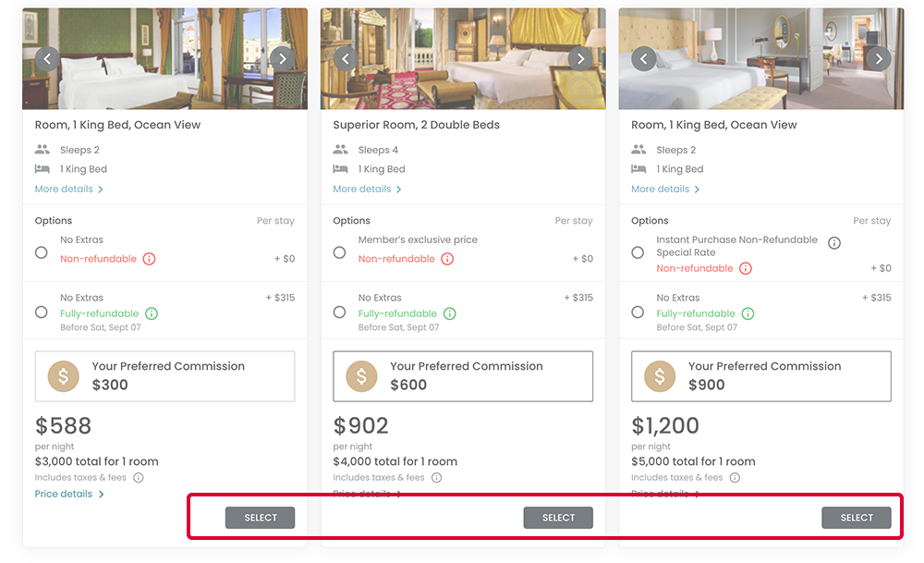Click info icon beside first card's Non-refundable
The height and width of the screenshot is (563, 924).
149,259
